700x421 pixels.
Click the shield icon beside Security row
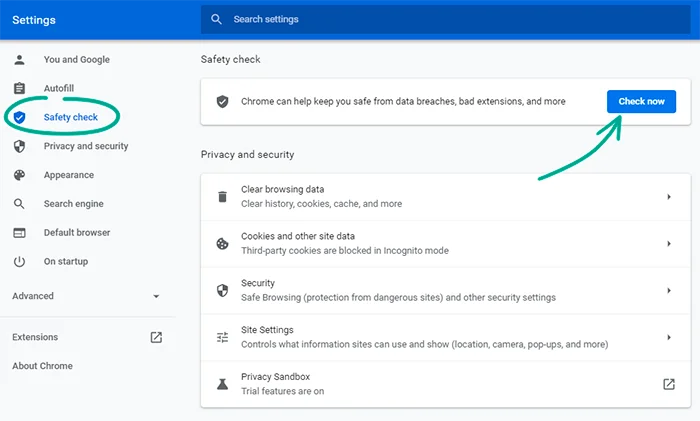coord(222,291)
